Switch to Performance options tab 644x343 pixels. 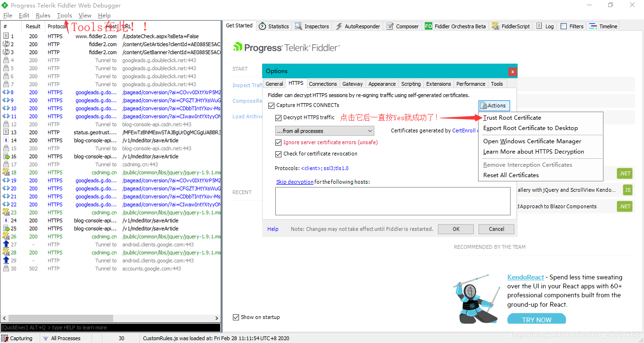pos(471,84)
